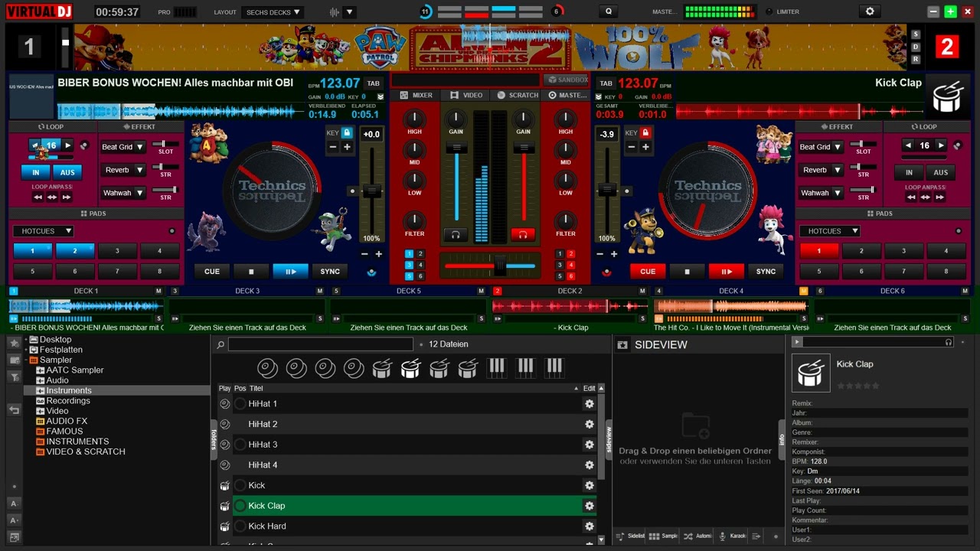This screenshot has width=980, height=551.
Task: Open gear settings for Kick Hard
Action: (590, 527)
